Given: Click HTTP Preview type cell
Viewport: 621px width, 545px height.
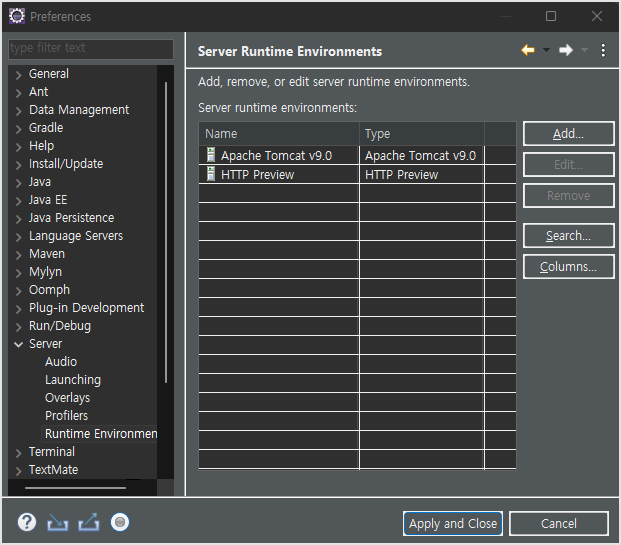Looking at the screenshot, I should click(421, 174).
